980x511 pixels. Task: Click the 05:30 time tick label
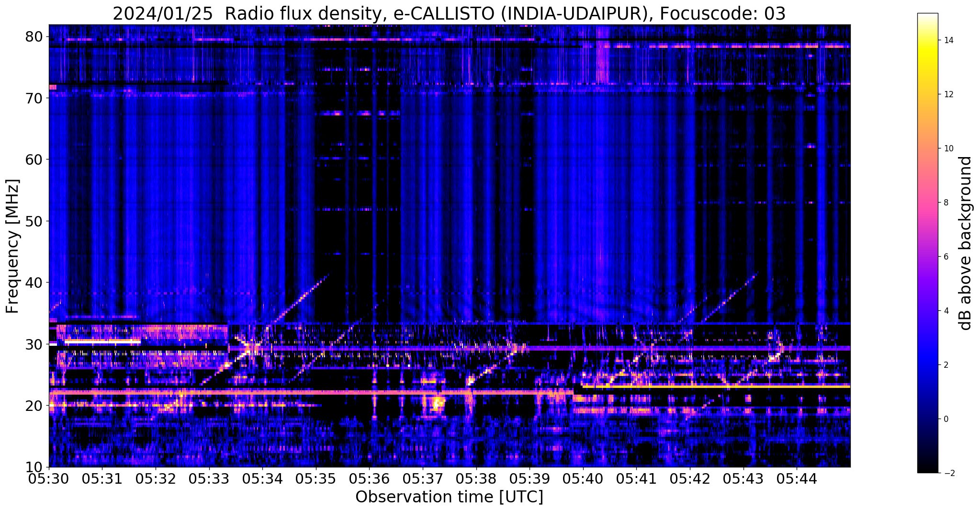[x=49, y=479]
